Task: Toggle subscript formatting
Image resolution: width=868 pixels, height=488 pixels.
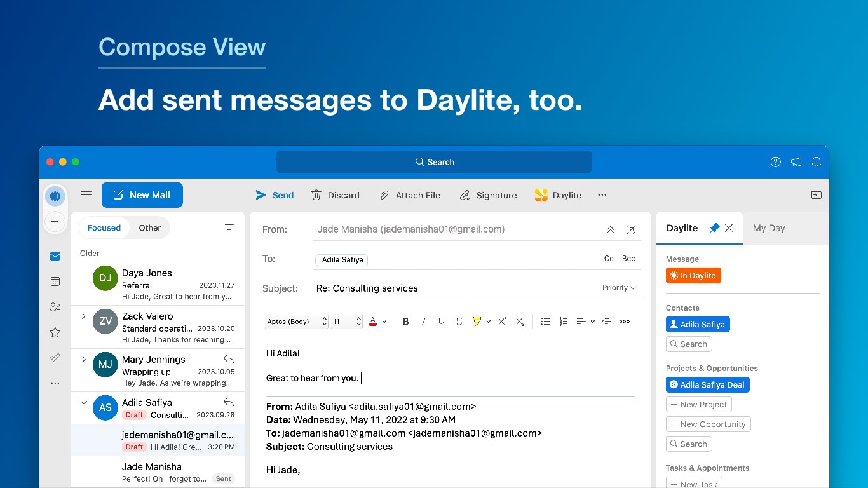Action: 520,322
